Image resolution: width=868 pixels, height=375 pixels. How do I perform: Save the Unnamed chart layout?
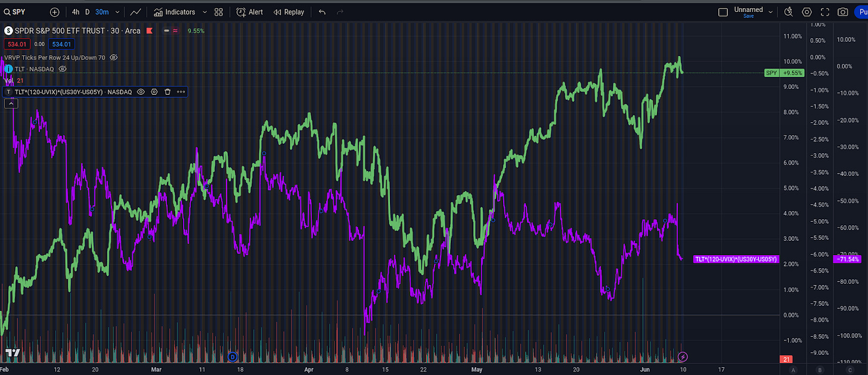coord(748,16)
